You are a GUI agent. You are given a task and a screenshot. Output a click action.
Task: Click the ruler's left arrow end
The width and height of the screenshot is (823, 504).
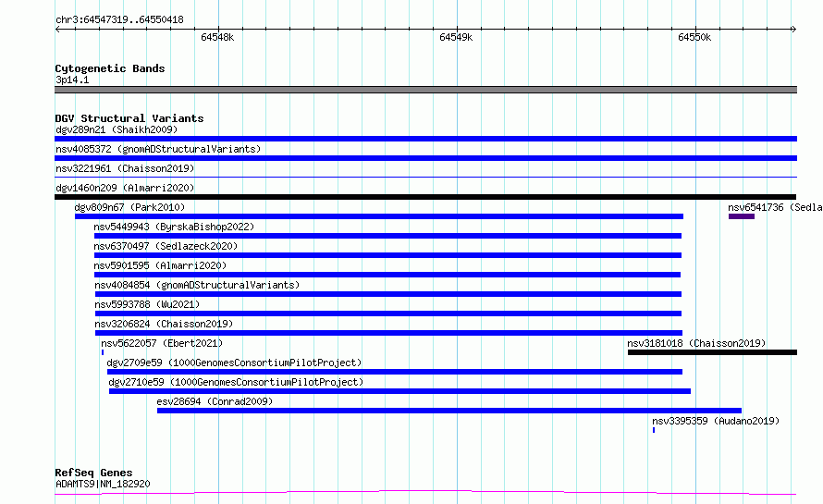[57, 29]
